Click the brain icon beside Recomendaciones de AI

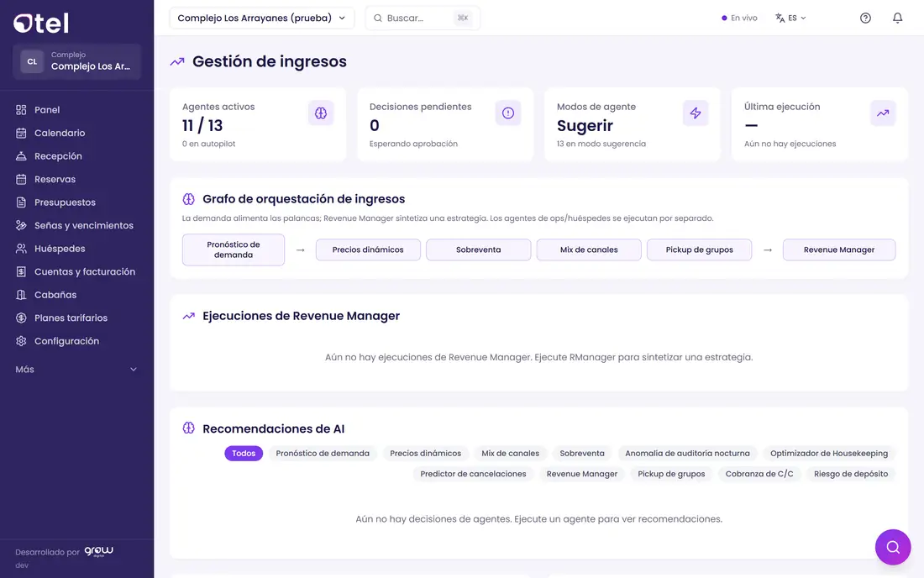pyautogui.click(x=188, y=428)
